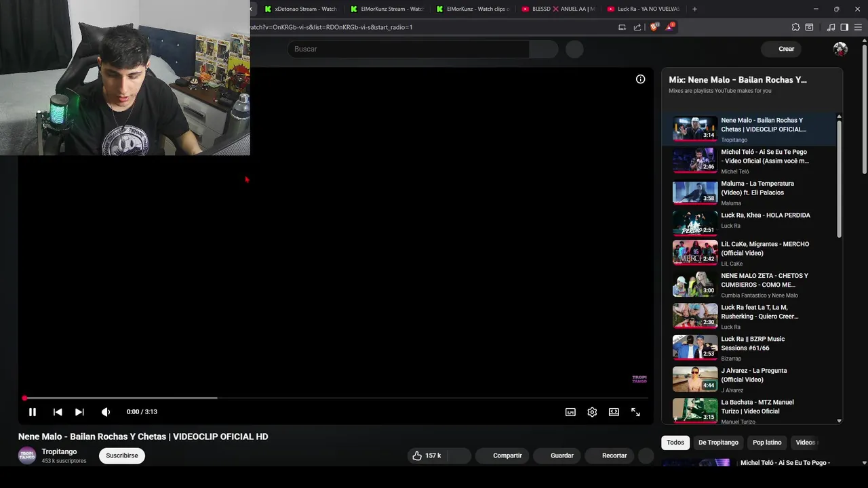Select current Nene Malo Bailan Rochas playlist item
The image size is (868, 488).
pyautogui.click(x=749, y=129)
